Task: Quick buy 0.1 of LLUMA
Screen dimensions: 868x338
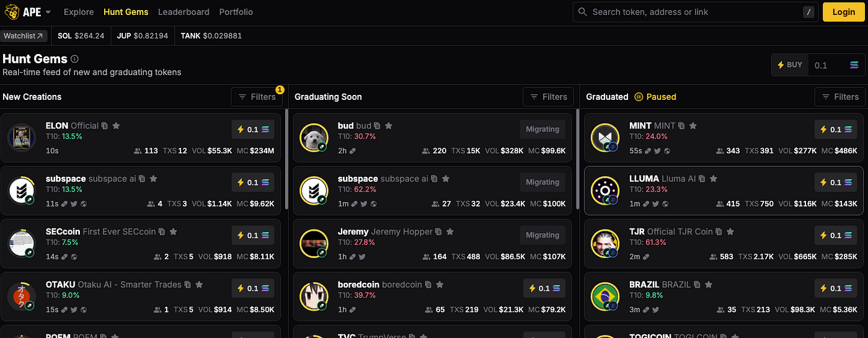Action: (836, 182)
